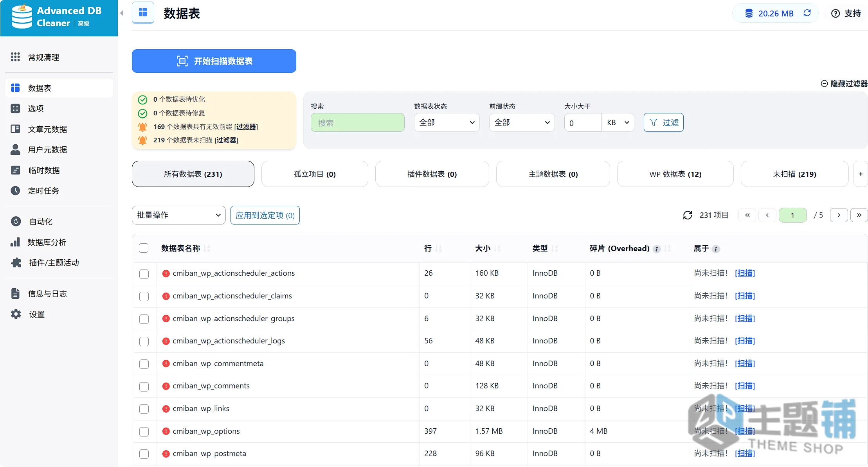The image size is (868, 467).
Task: Click 应用到选定项 (0) button
Action: [x=265, y=215]
